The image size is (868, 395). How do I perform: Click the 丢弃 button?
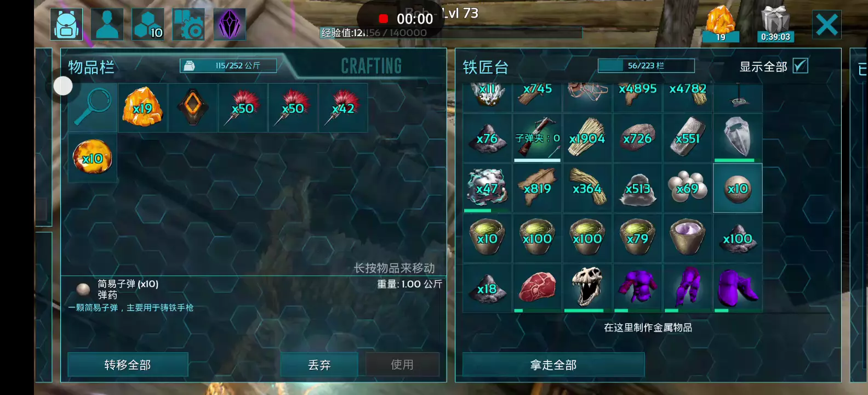click(x=319, y=365)
